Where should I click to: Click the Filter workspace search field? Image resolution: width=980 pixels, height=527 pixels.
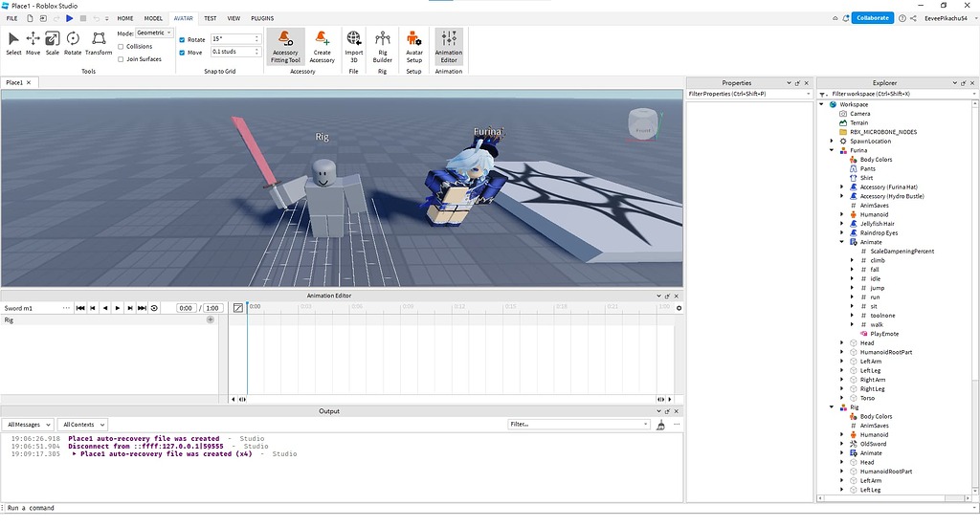[900, 94]
